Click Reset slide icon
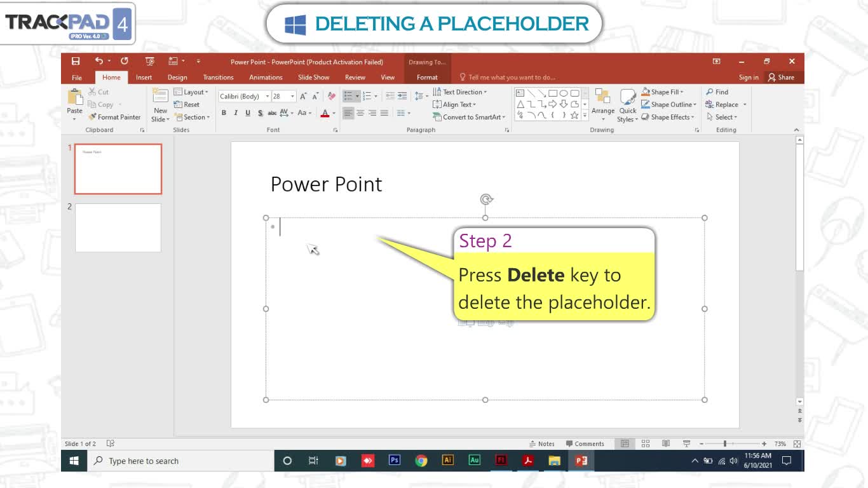 tap(187, 105)
